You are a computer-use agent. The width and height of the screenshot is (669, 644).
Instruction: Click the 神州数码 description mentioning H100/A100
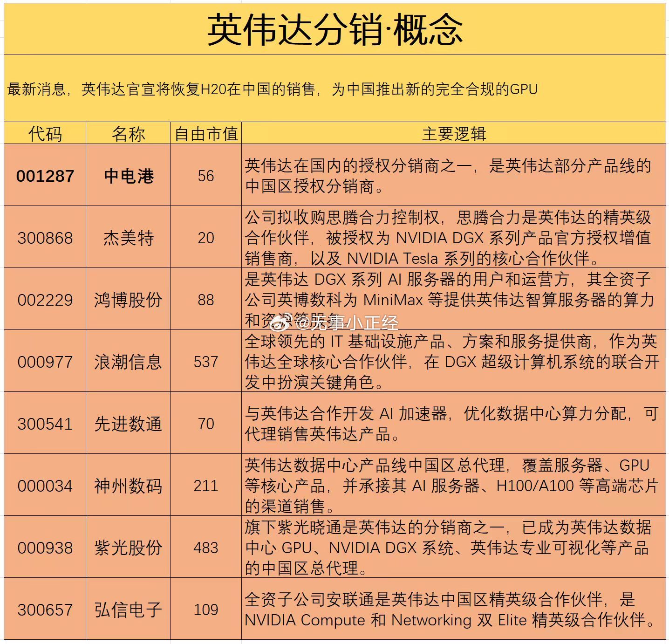[x=454, y=485]
